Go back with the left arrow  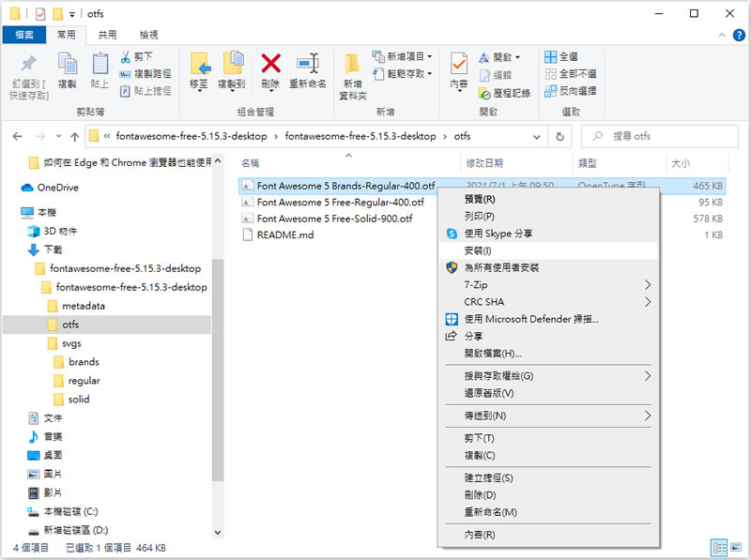pos(18,137)
